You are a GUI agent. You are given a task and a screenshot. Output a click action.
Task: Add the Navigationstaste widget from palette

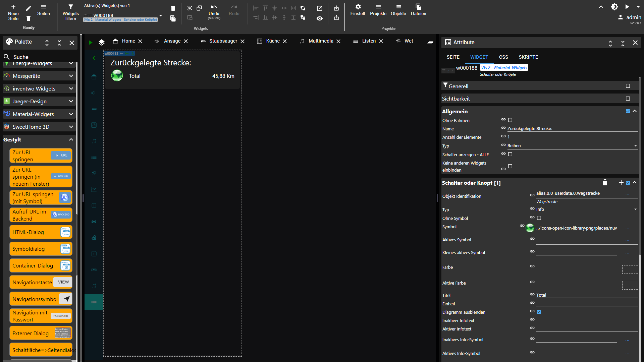(41, 282)
